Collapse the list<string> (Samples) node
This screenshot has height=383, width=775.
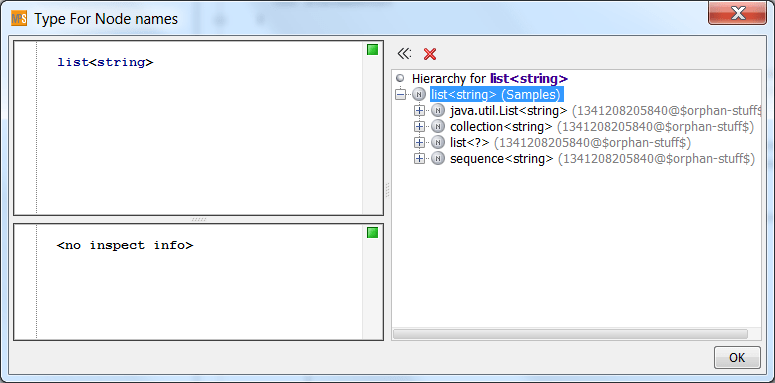(x=400, y=94)
